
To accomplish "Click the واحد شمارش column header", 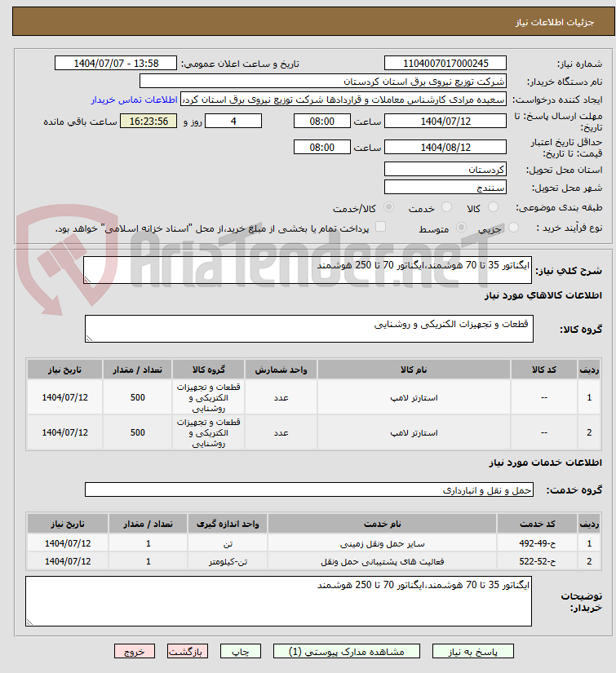I will pyautogui.click(x=281, y=370).
